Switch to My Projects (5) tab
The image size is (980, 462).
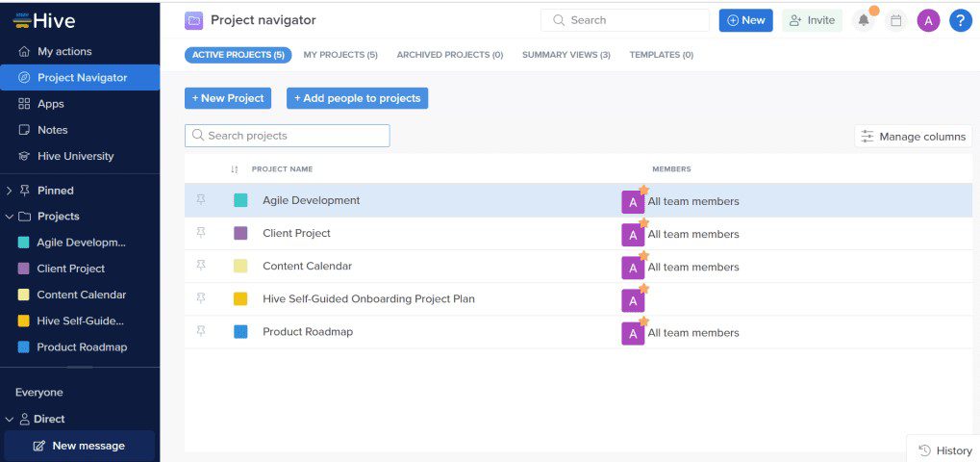[340, 55]
